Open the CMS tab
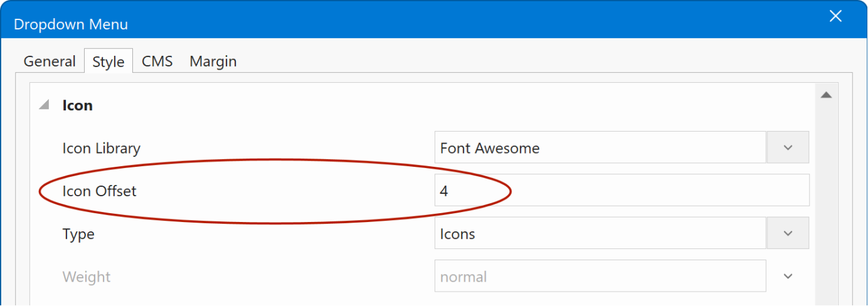 157,61
